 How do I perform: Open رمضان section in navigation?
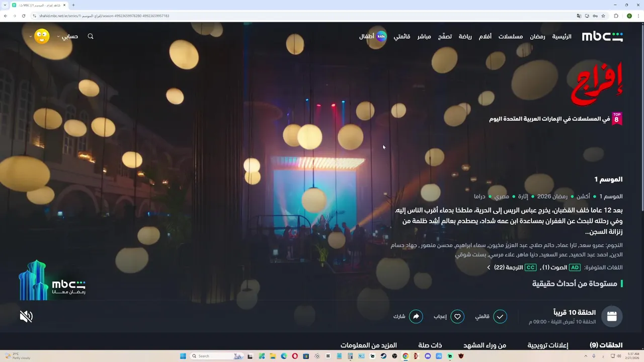537,36
